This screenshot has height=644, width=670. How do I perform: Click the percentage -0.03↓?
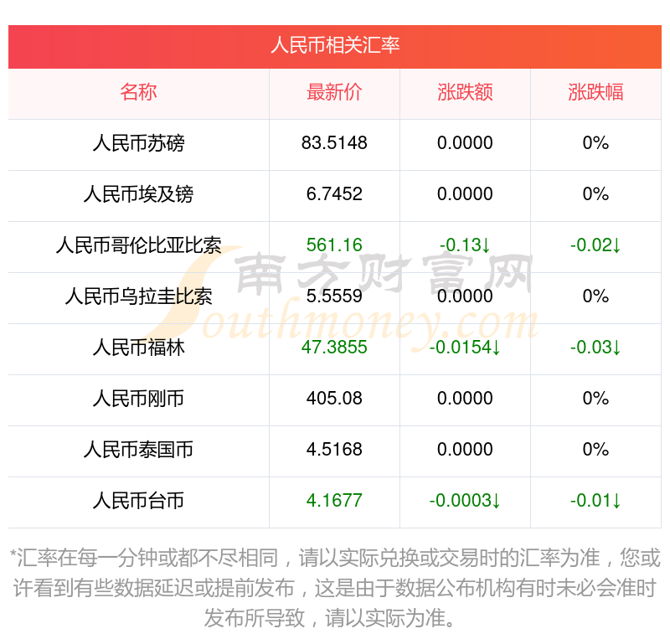(x=595, y=347)
